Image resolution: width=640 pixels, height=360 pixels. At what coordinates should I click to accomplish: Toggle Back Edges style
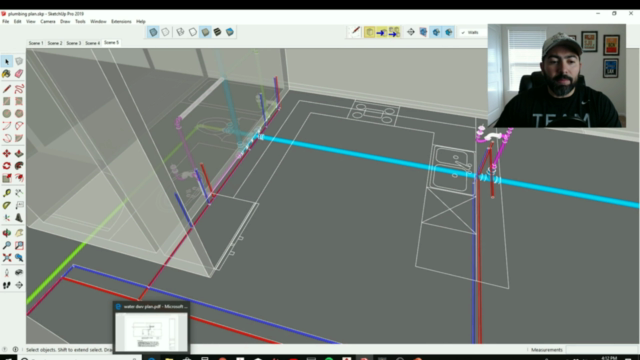(x=165, y=32)
